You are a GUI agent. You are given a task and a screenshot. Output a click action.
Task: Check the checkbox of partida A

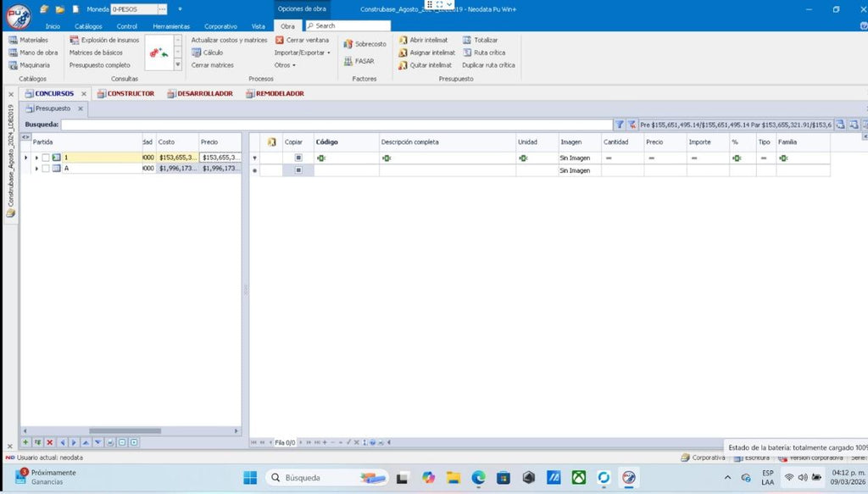click(46, 168)
